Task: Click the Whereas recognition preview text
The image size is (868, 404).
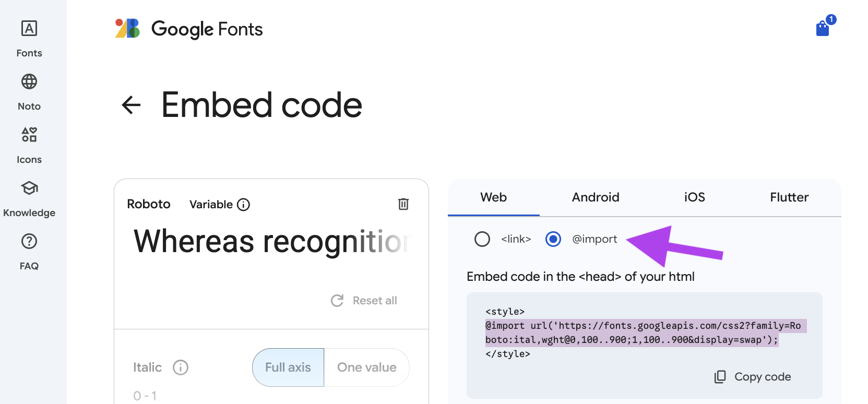Action: pyautogui.click(x=272, y=242)
